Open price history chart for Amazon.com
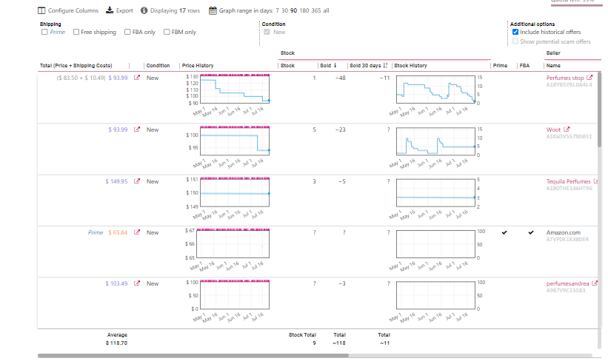Image resolution: width=608 pixels, height=364 pixels. pyautogui.click(x=233, y=243)
